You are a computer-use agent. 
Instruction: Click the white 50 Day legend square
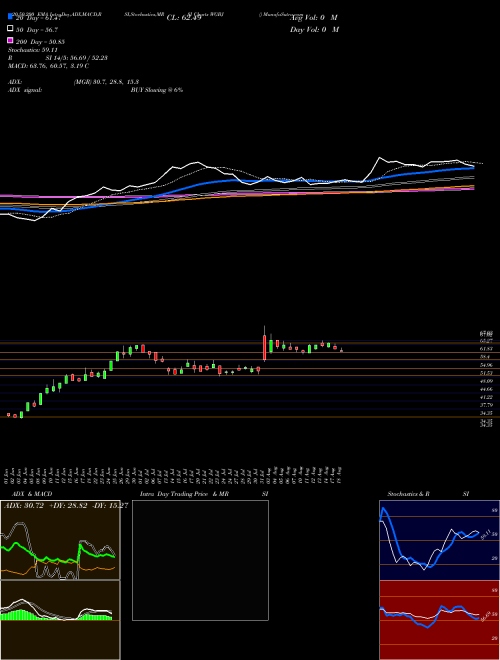click(11, 28)
